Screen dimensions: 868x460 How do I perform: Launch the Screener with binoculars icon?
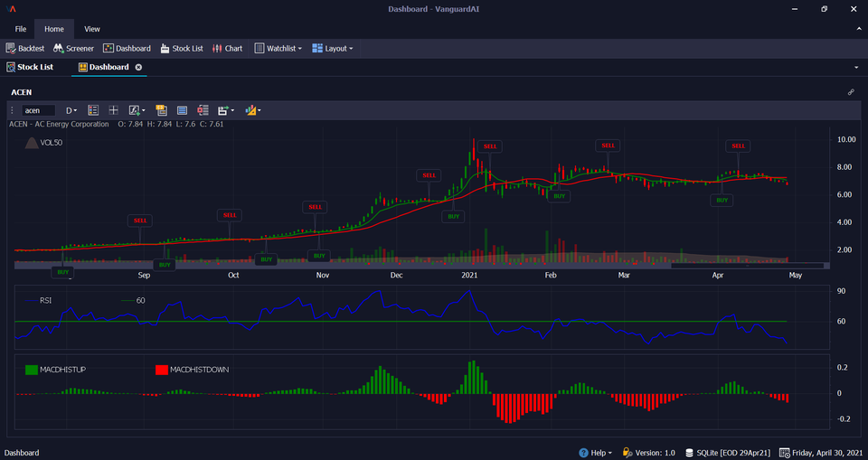[x=73, y=49]
